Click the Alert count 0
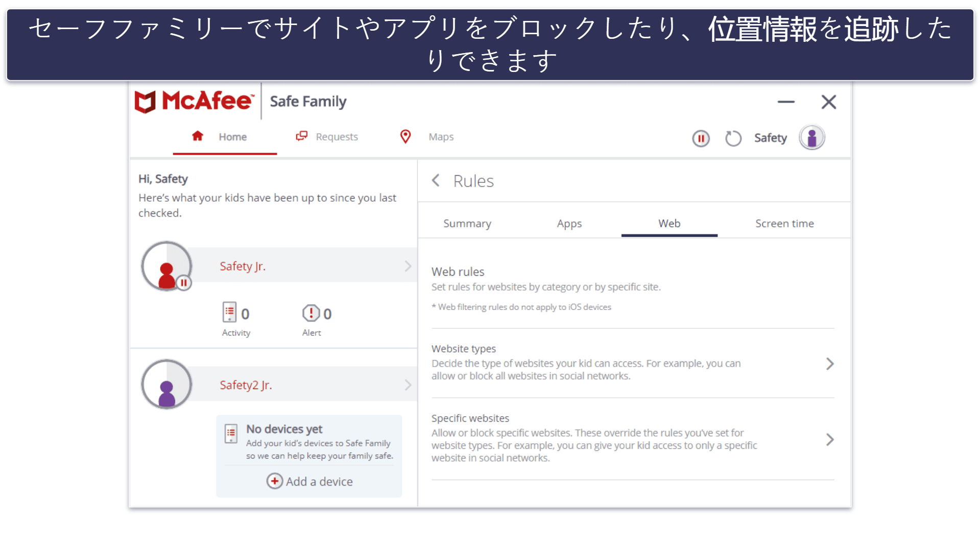 pyautogui.click(x=327, y=314)
